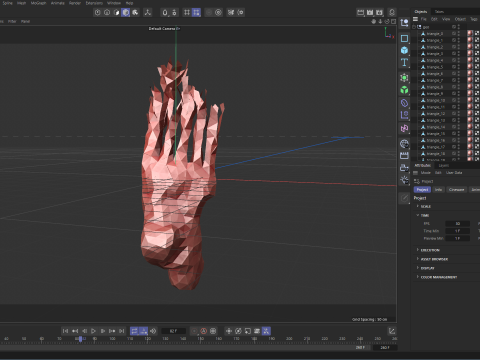Toggle timeline loop playback mode button
Screen dimensions: 480x360
point(134,331)
